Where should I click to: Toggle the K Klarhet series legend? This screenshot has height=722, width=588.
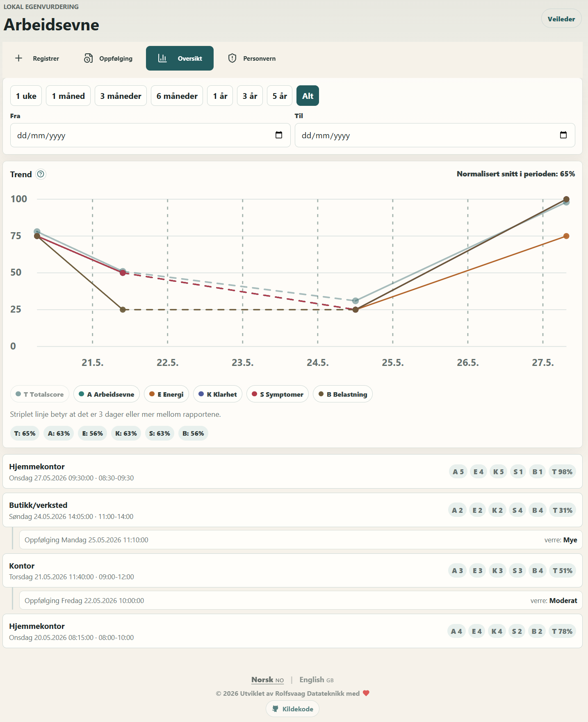point(218,394)
